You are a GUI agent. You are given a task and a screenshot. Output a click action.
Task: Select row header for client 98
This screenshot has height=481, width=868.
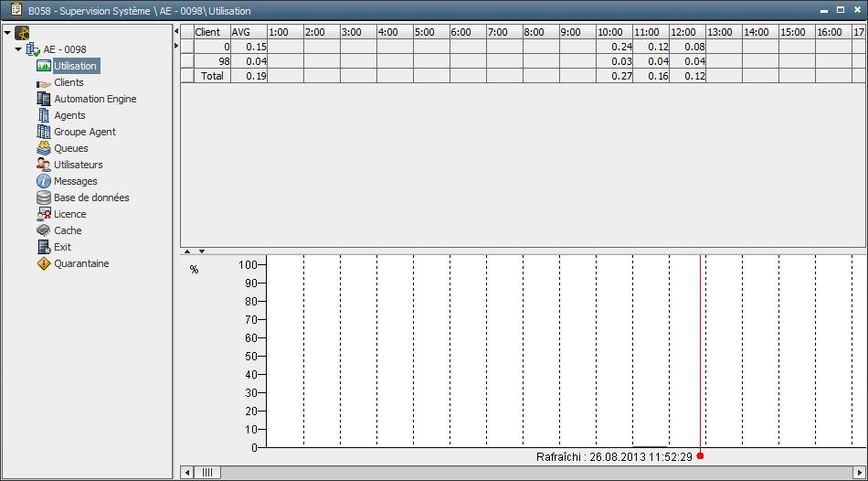[x=187, y=61]
